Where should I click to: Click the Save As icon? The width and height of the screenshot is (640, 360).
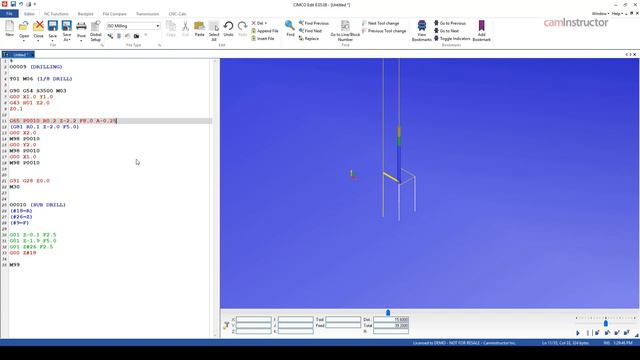click(x=67, y=26)
